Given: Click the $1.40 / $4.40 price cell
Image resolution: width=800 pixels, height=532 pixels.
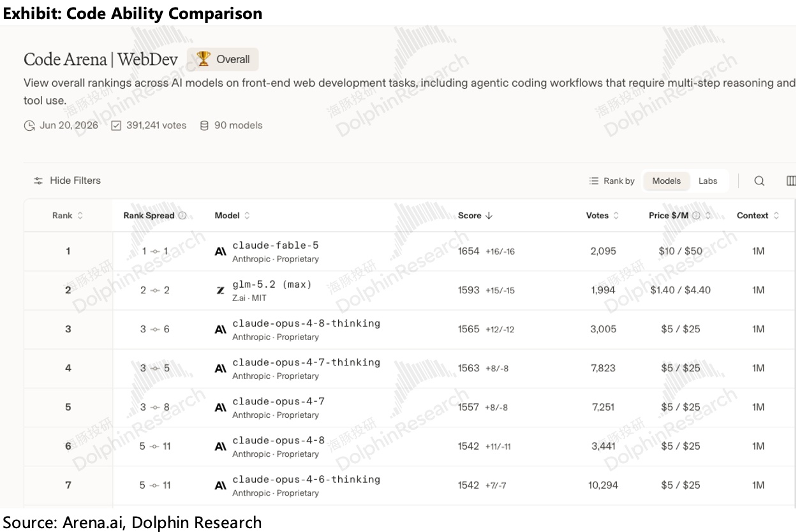Looking at the screenshot, I should coord(681,290).
